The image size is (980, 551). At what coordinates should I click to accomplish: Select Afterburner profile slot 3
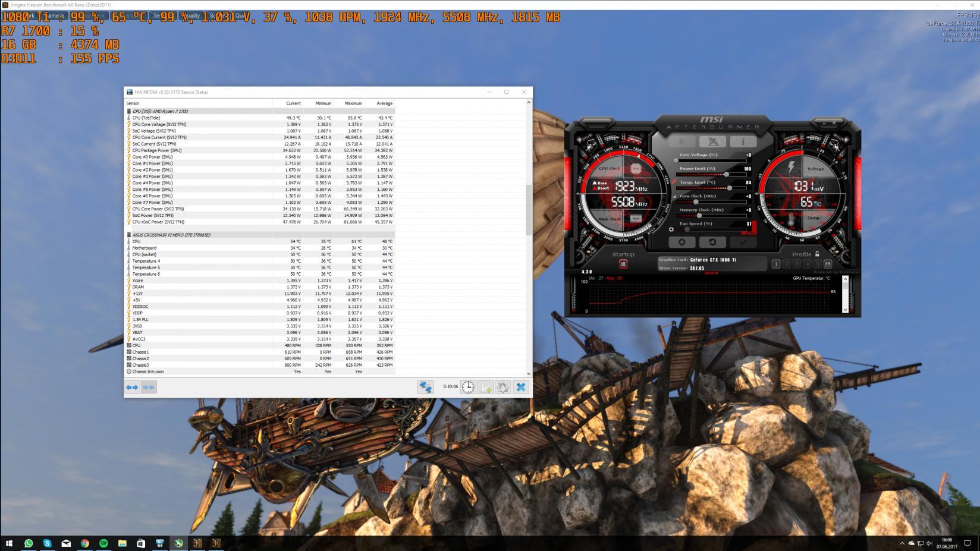click(x=797, y=264)
